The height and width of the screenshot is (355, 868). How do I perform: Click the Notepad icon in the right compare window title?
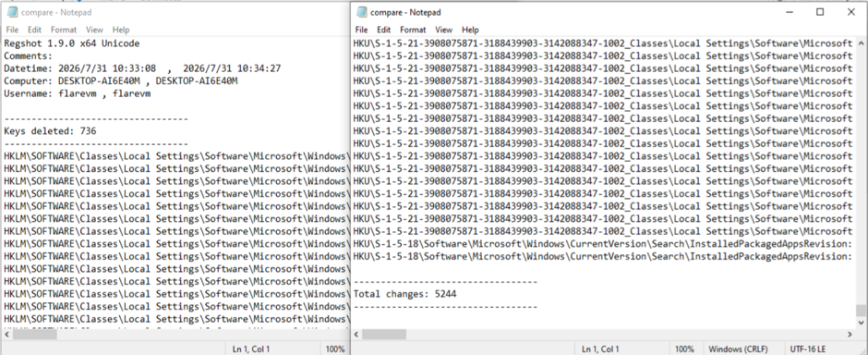362,12
